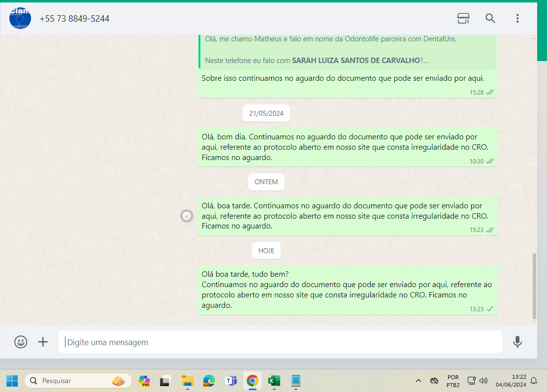Open the notifications bell

click(534, 381)
